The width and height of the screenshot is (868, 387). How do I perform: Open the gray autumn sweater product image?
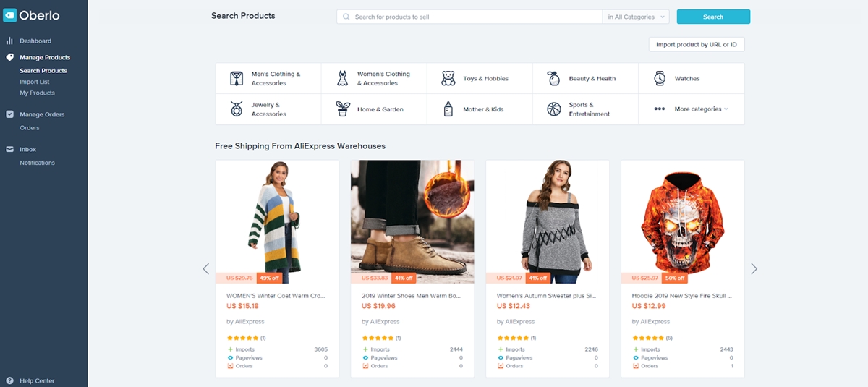(x=548, y=221)
